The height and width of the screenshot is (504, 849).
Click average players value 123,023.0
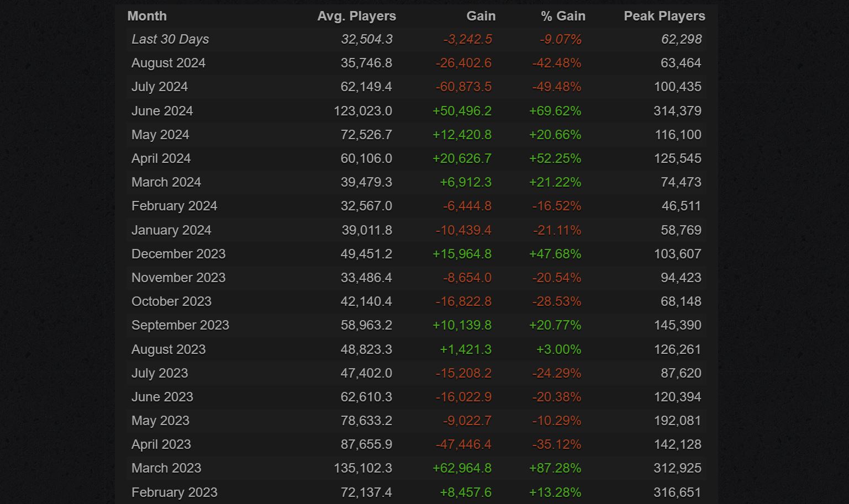point(363,111)
